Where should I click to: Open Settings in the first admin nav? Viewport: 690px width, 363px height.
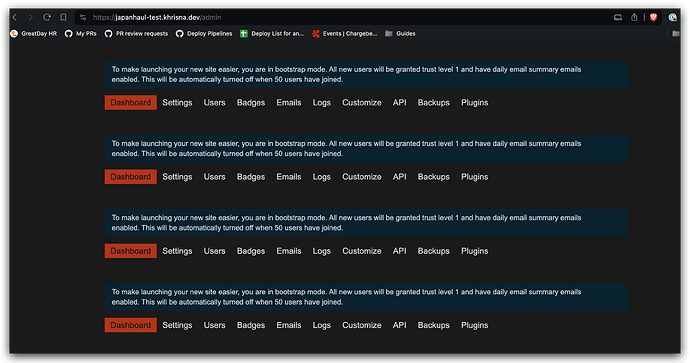(x=177, y=103)
